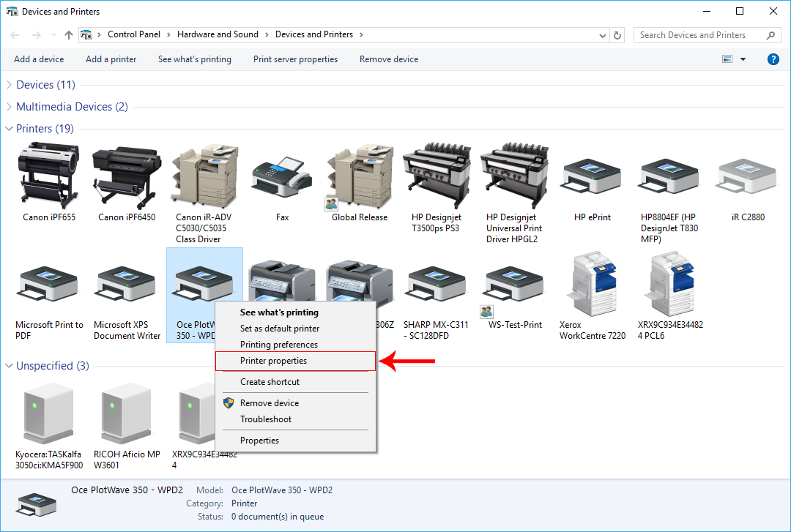Open the address bar history dropdown
The image size is (791, 532).
click(x=602, y=35)
